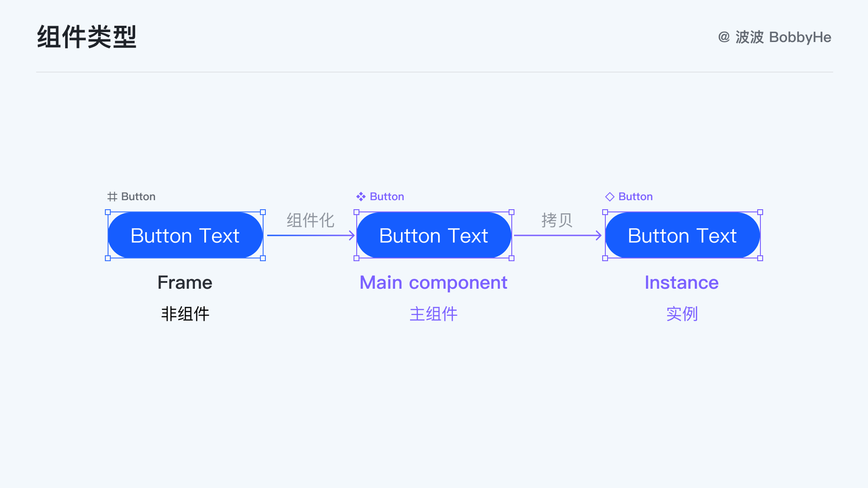The width and height of the screenshot is (868, 488).
Task: Click the @ symbol before 波波 BobbyHe
Action: click(724, 37)
